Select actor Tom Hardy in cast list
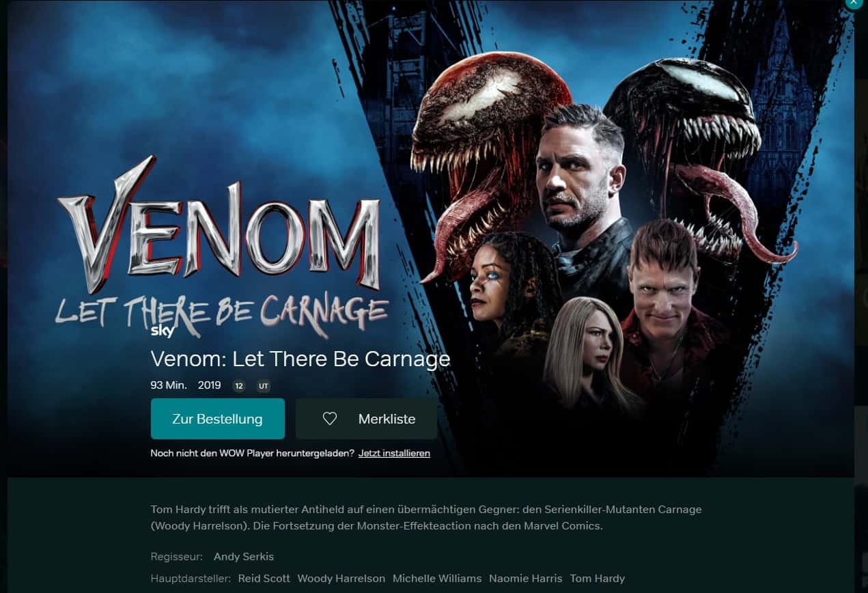Viewport: 868px width, 593px height. coord(598,578)
